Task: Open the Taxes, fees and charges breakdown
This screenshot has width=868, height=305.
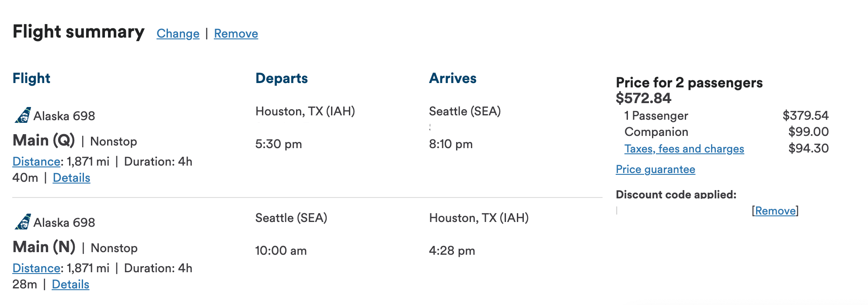Action: click(x=684, y=149)
